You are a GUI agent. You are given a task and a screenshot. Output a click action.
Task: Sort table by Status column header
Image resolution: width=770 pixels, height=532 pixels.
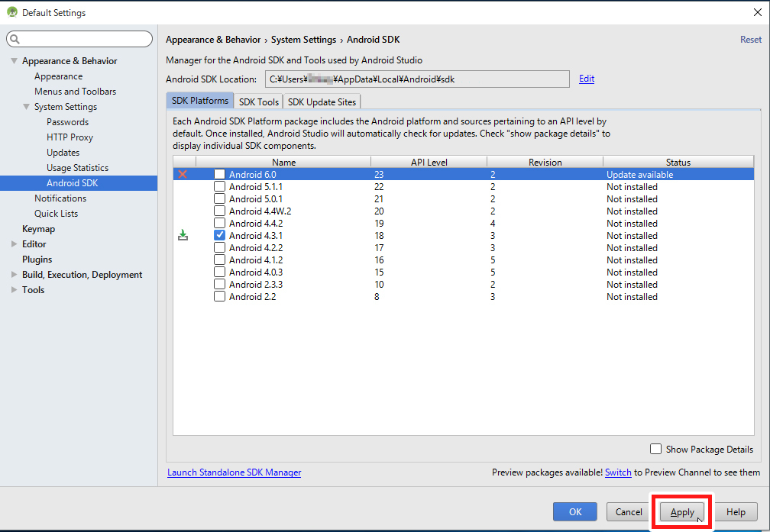point(678,162)
